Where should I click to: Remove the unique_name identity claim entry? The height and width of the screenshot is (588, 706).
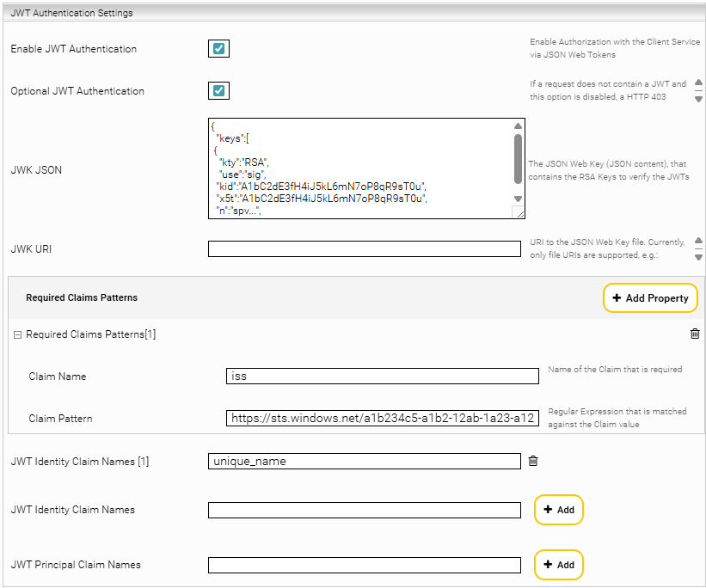point(533,462)
